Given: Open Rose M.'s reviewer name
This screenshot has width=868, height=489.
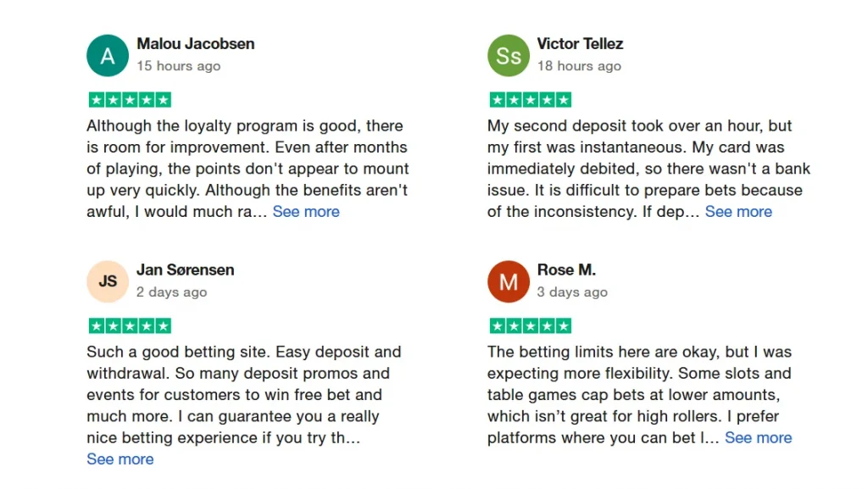Looking at the screenshot, I should pos(566,270).
